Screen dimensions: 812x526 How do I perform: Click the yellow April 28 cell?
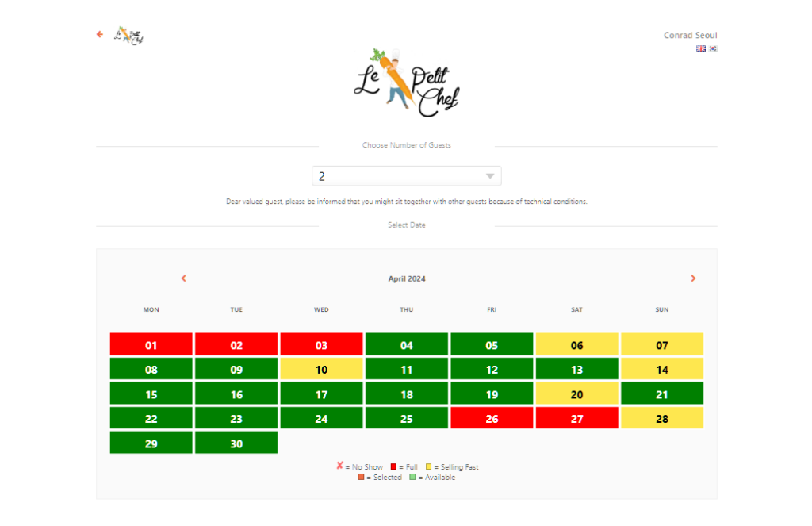[662, 417]
